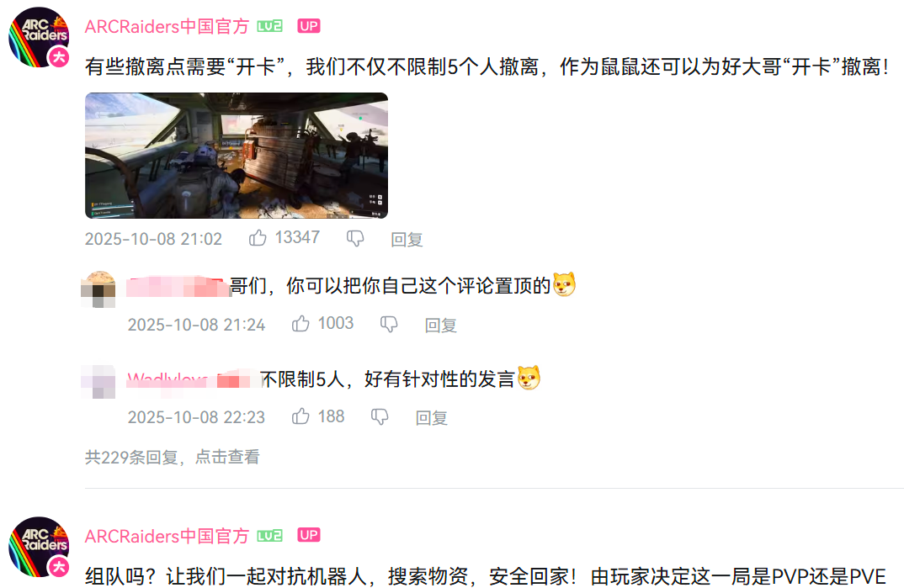Open the second ARCRaiders avatar at bottom
904x588 pixels.
(x=39, y=547)
